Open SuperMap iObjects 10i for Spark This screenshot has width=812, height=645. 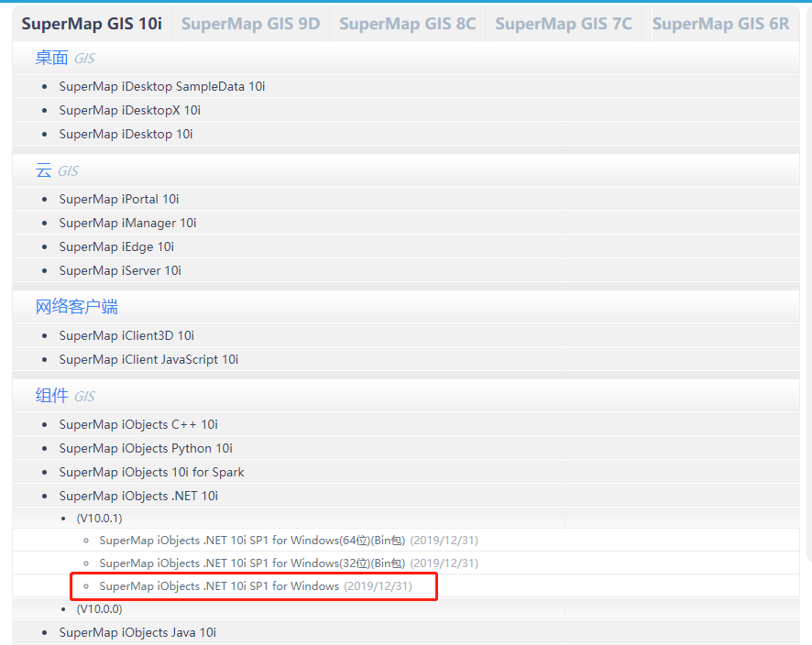(x=151, y=472)
